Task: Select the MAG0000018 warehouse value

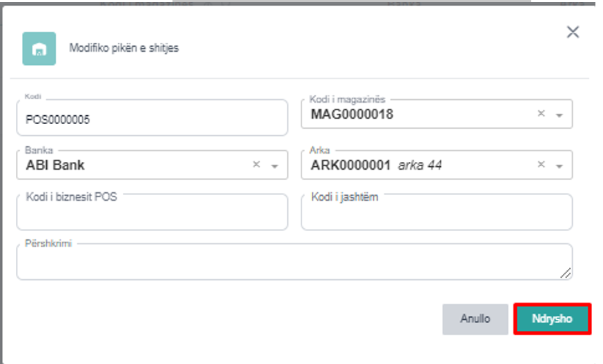Action: [x=352, y=114]
